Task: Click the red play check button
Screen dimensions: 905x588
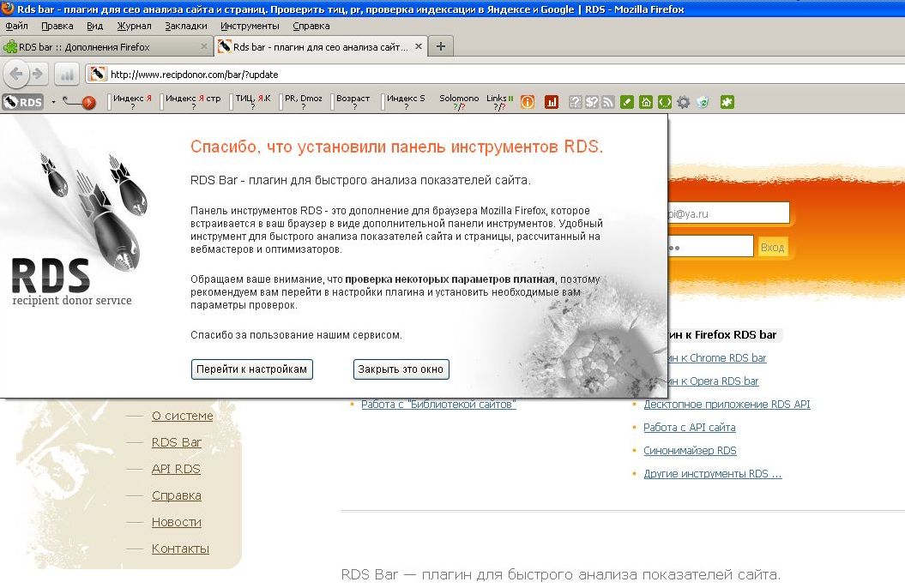Action: click(x=88, y=103)
